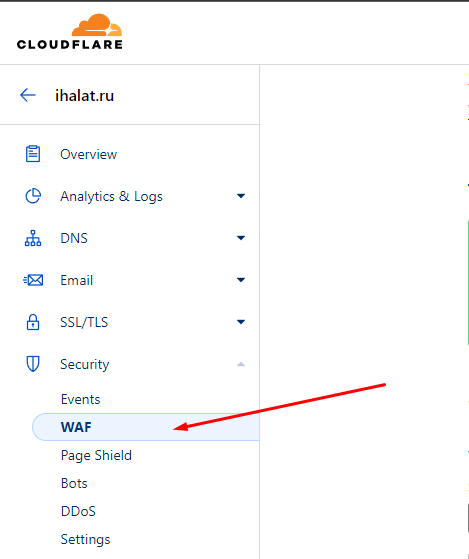The width and height of the screenshot is (469, 559).
Task: Click the Analytics & Logs pie chart icon
Action: coord(33,196)
